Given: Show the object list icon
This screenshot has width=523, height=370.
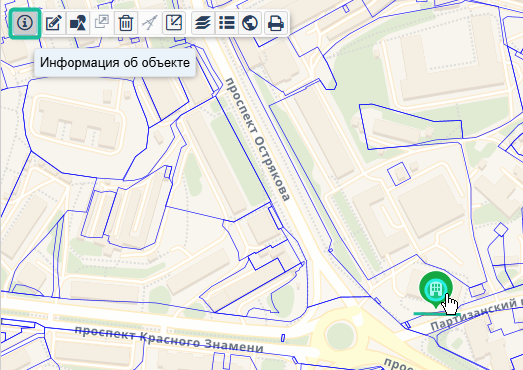Looking at the screenshot, I should [x=227, y=23].
